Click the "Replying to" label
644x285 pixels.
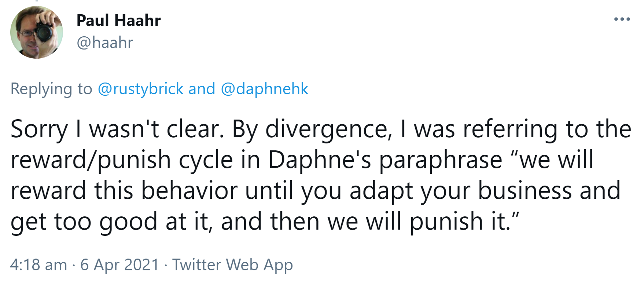(x=51, y=89)
